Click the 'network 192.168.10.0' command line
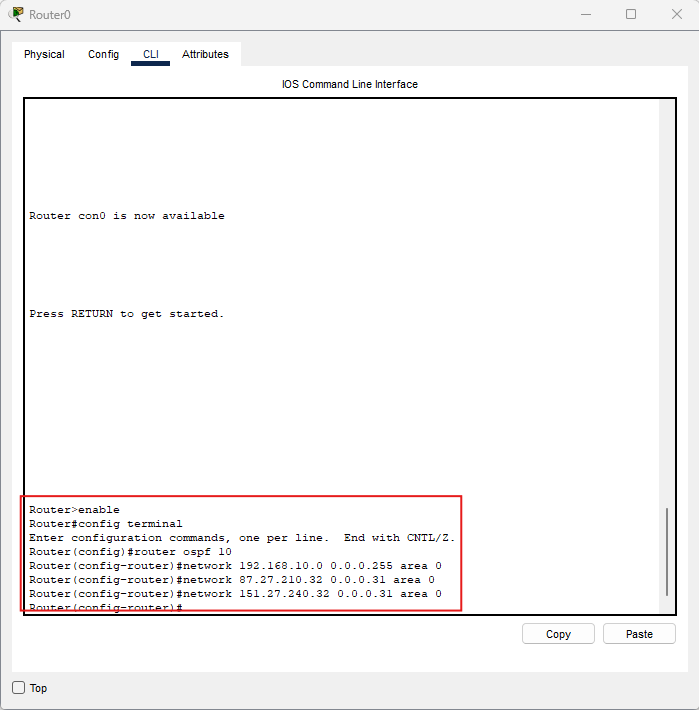Viewport: 699px width, 710px height. click(x=235, y=566)
